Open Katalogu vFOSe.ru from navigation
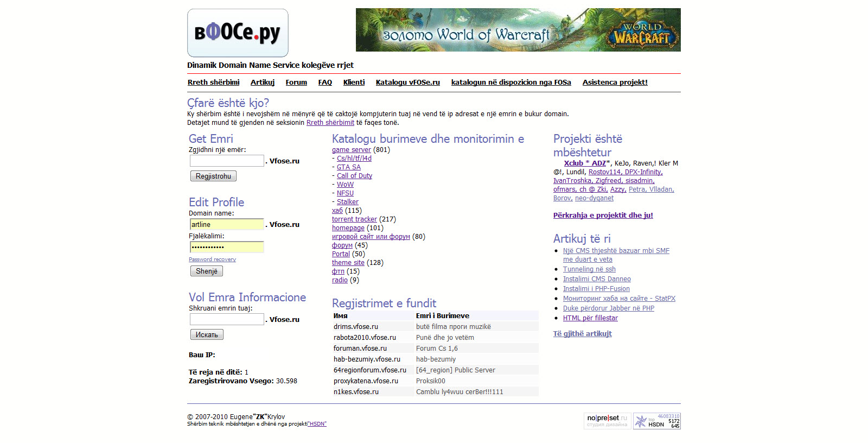This screenshot has width=868, height=443. click(407, 83)
